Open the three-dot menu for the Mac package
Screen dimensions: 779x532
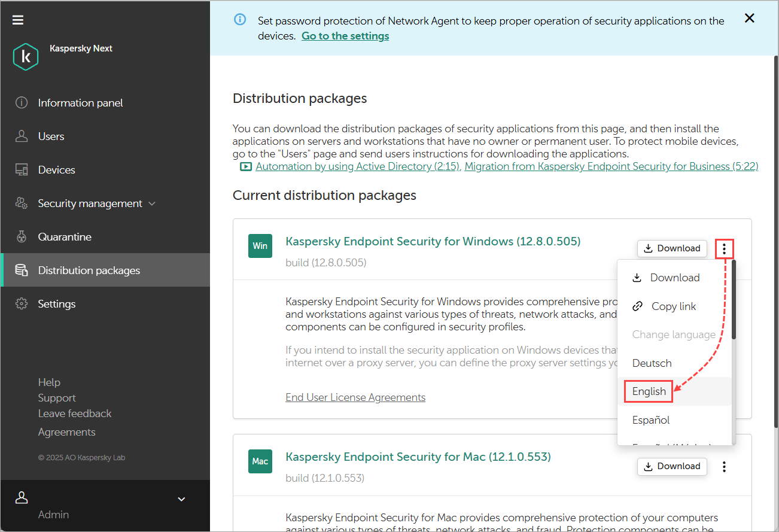pos(724,466)
